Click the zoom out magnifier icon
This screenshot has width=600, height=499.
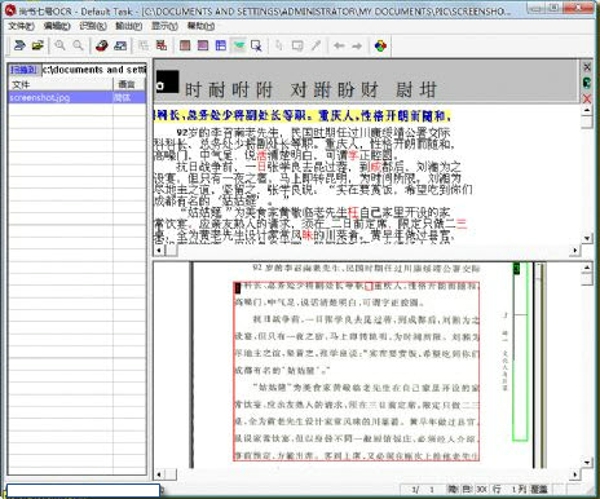click(x=78, y=45)
